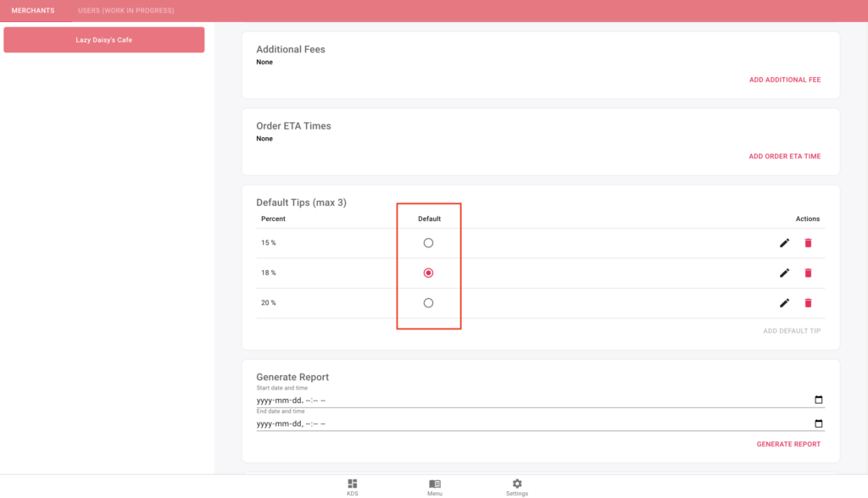Edit the 18 % tip row
Screen dimensions: 868x498
coord(784,273)
